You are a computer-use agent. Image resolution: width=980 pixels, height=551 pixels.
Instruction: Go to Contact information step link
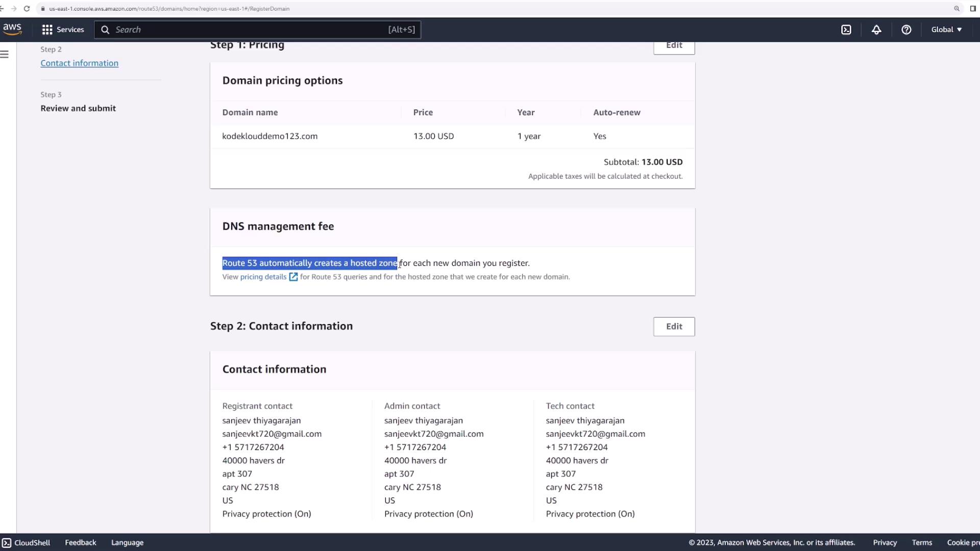pos(80,63)
